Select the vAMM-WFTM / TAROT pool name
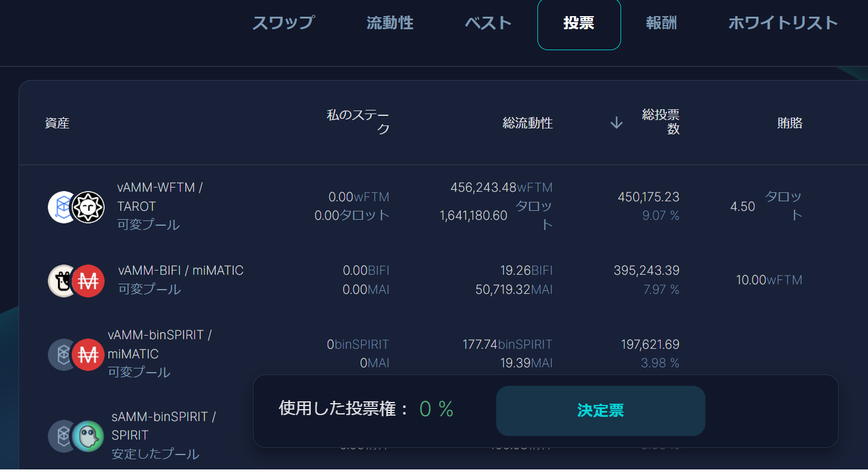 point(160,197)
